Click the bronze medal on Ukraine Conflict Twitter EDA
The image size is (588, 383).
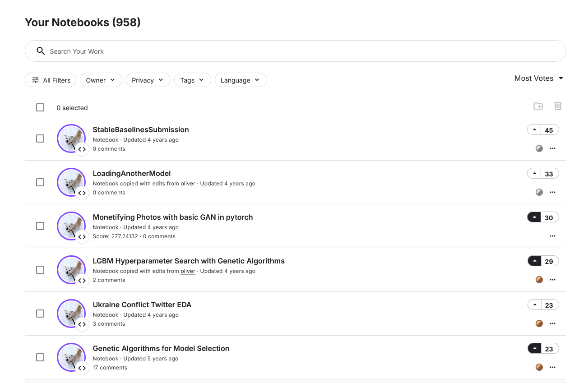point(539,323)
